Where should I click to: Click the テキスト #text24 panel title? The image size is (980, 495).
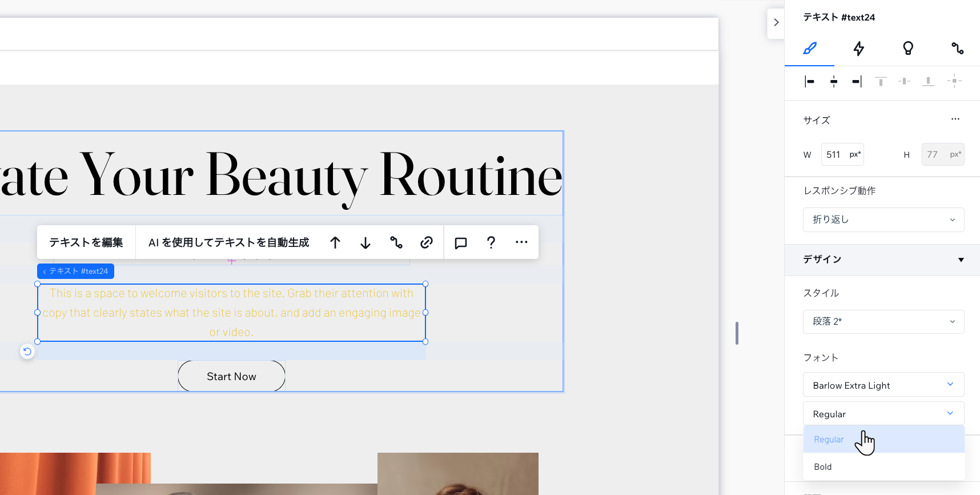839,17
